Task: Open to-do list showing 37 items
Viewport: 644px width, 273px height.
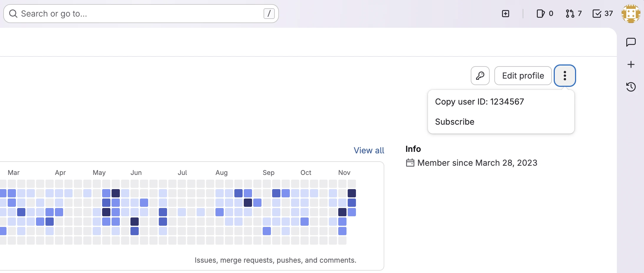Action: click(x=602, y=14)
